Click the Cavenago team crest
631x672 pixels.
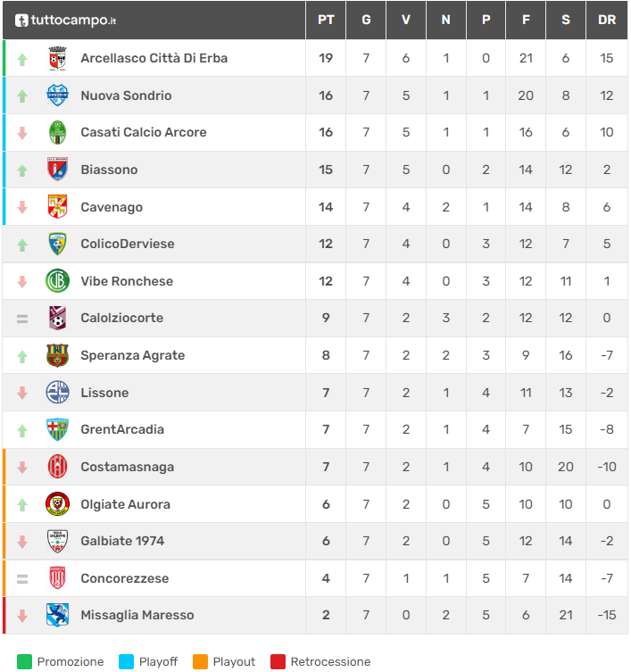point(57,207)
